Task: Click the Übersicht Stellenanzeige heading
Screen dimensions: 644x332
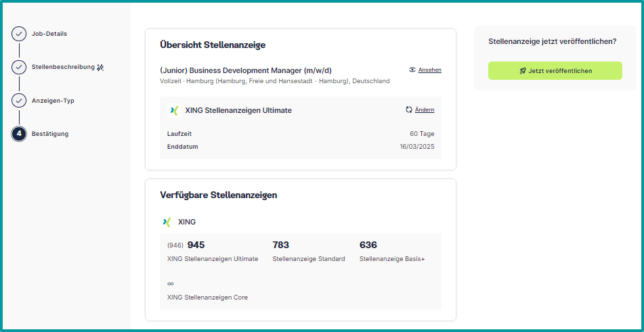Action: [x=213, y=45]
